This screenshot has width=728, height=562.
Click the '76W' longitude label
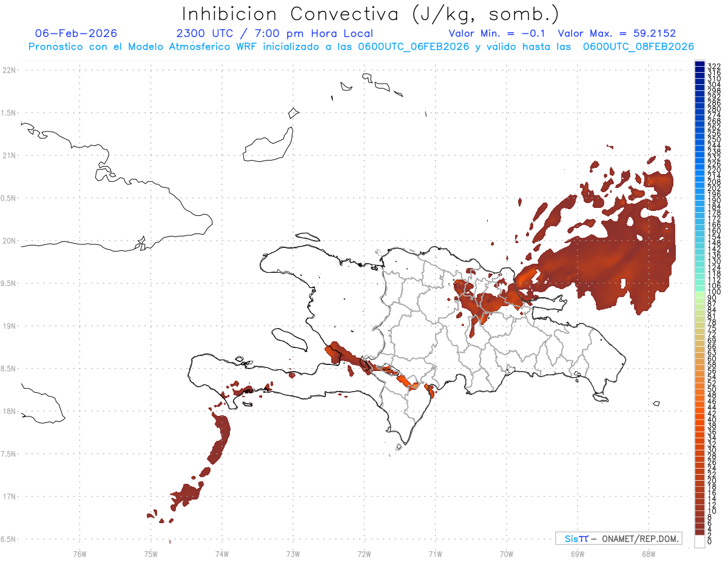[x=79, y=554]
